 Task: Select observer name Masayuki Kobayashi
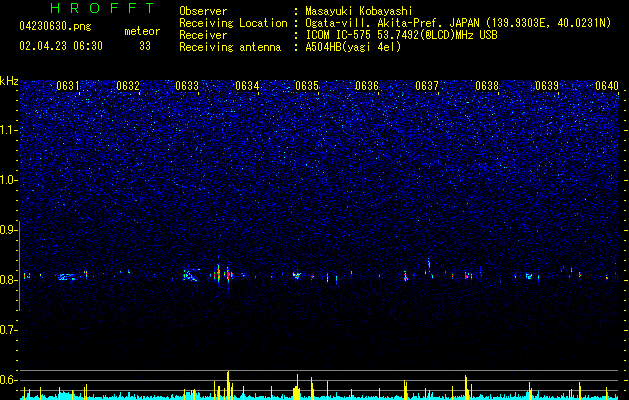click(x=359, y=11)
